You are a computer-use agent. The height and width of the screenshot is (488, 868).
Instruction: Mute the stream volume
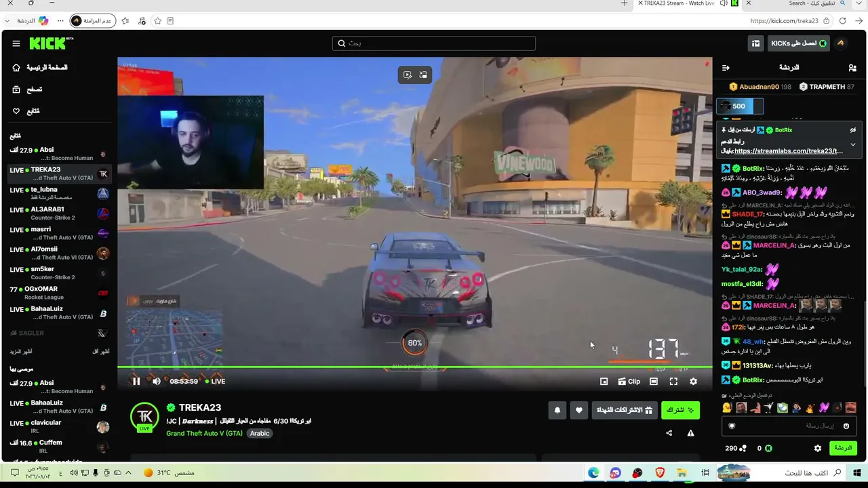(157, 382)
